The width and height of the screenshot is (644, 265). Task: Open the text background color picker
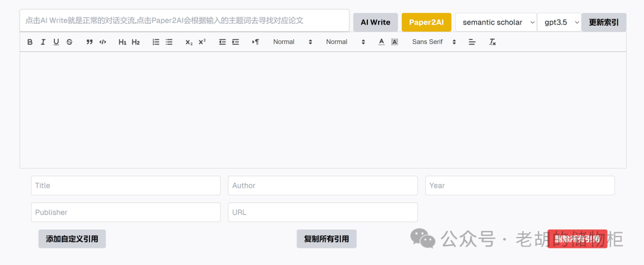pos(395,42)
